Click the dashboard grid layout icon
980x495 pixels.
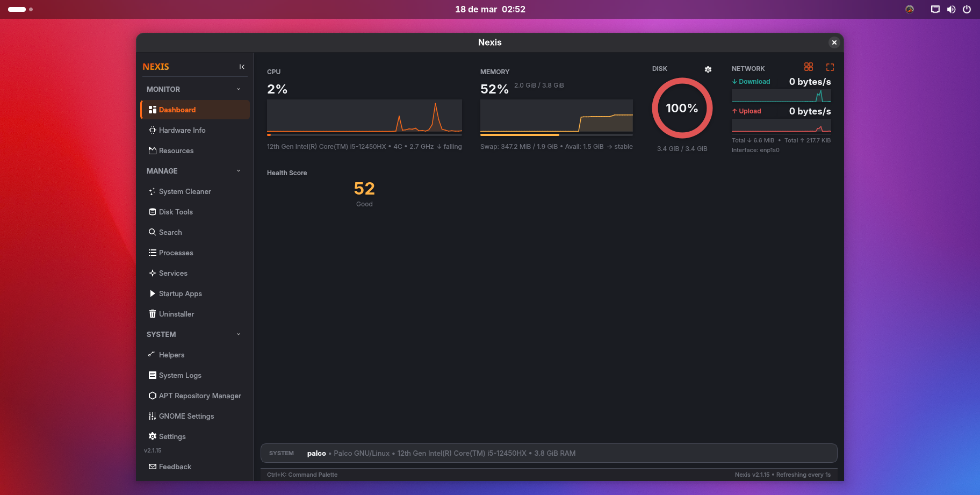(x=808, y=67)
